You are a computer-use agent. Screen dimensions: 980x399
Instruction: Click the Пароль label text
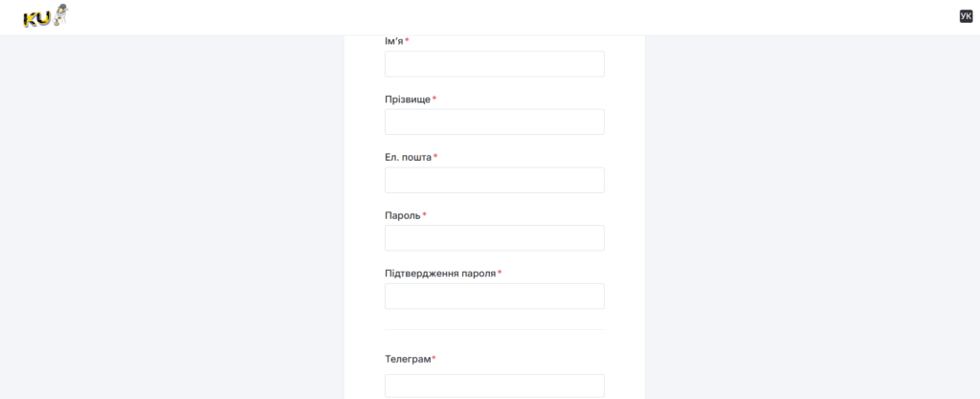pos(403,215)
